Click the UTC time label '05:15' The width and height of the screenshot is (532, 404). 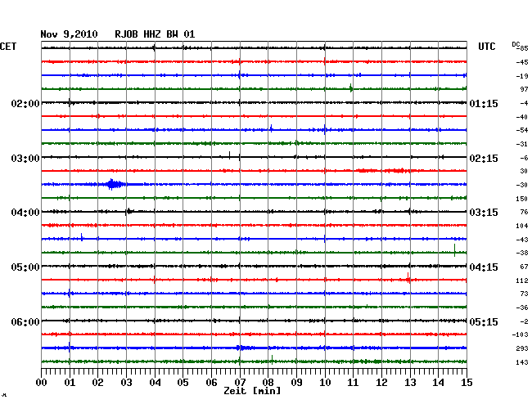click(x=484, y=321)
